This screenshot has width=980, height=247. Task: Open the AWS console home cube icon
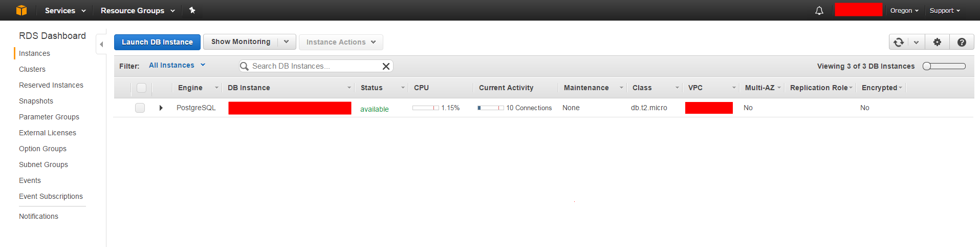click(x=21, y=10)
